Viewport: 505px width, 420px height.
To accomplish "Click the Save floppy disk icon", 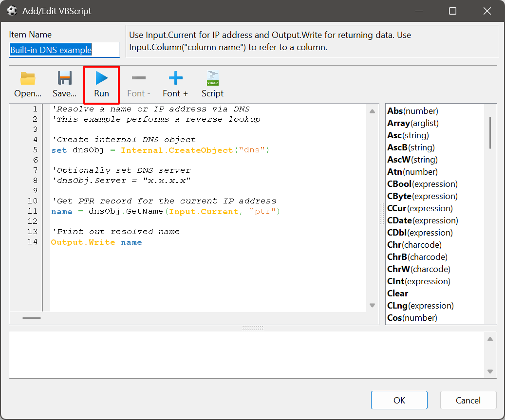I will 65,84.
